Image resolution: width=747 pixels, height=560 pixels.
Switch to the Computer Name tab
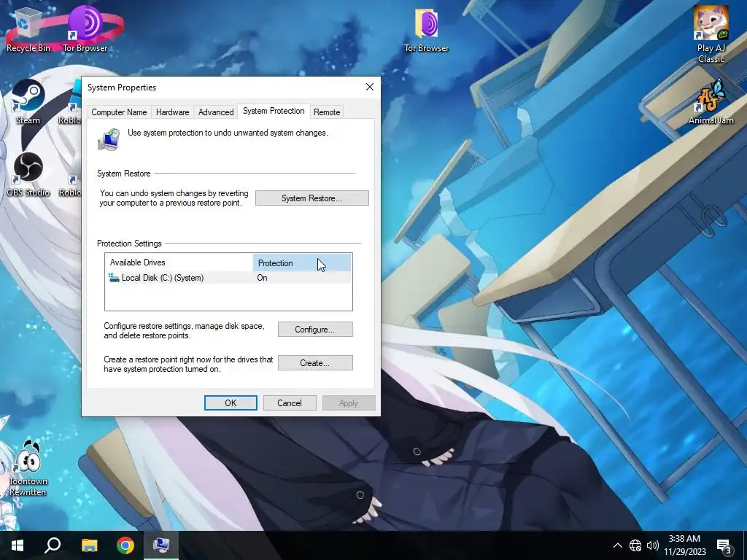tap(119, 112)
